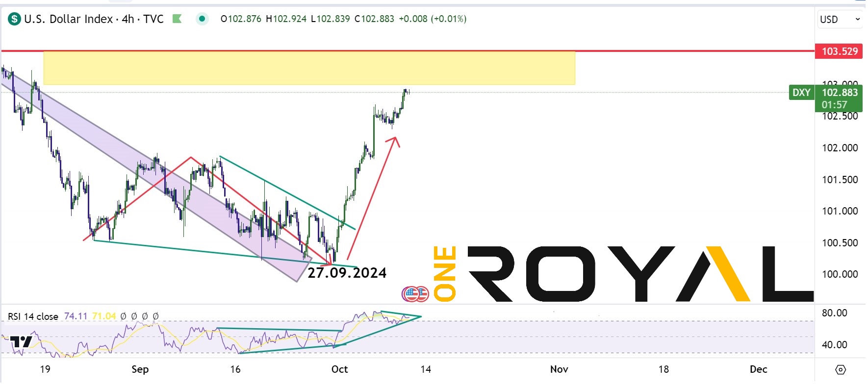868x384 pixels.
Task: Click the Nov label on time axis
Action: (559, 369)
